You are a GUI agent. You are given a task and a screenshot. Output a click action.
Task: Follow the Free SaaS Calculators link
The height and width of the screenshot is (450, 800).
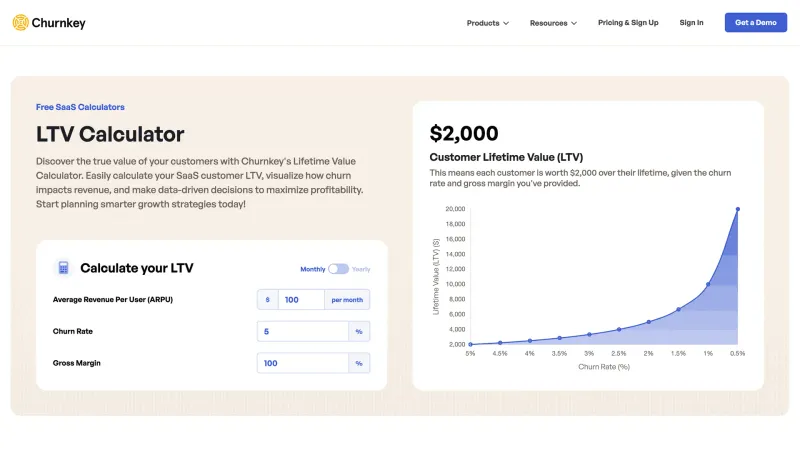(80, 107)
